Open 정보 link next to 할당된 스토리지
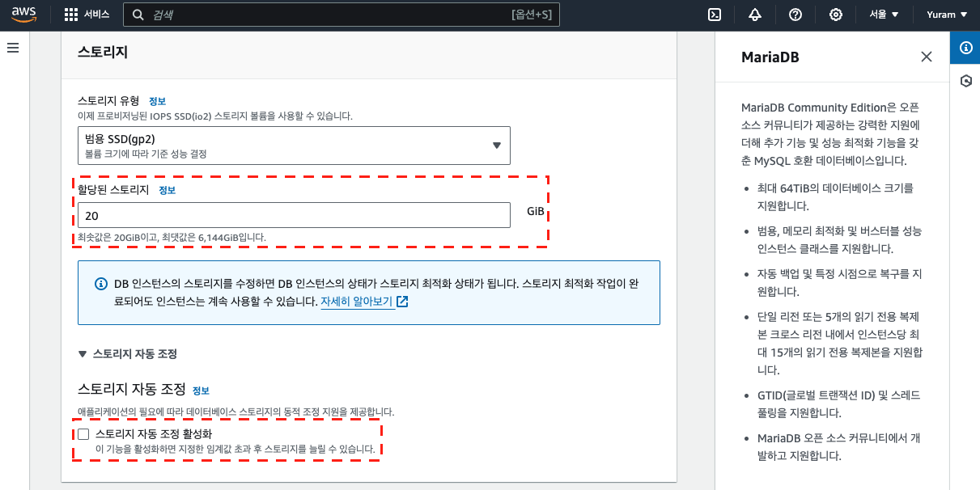Image resolution: width=980 pixels, height=490 pixels. coord(167,190)
